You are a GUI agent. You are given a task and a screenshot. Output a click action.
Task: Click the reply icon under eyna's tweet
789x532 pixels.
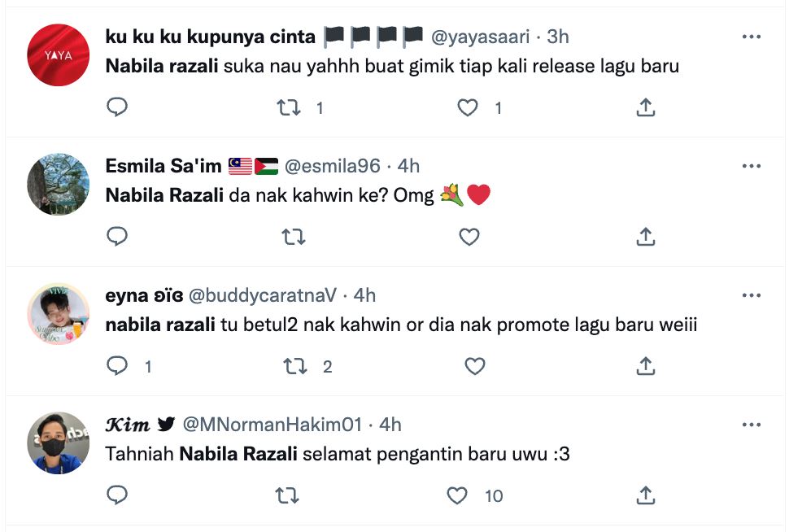pos(117,366)
